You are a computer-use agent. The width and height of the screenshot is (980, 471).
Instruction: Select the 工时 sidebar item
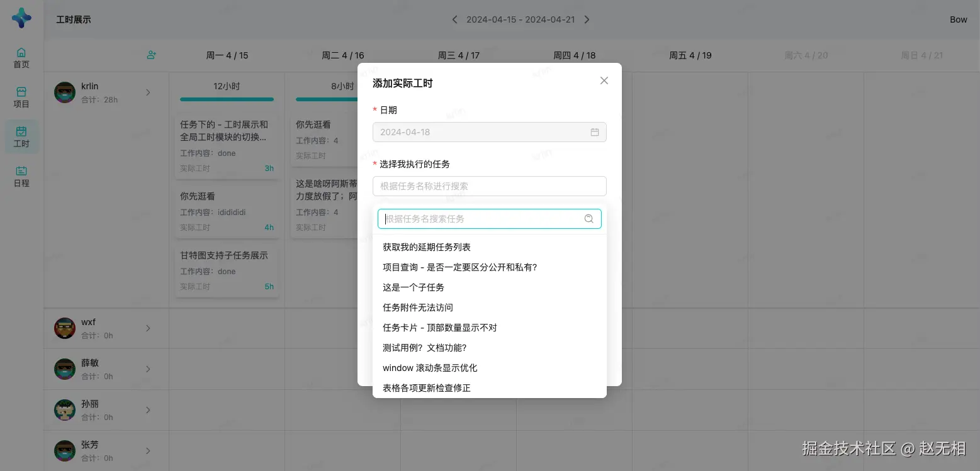click(x=21, y=137)
